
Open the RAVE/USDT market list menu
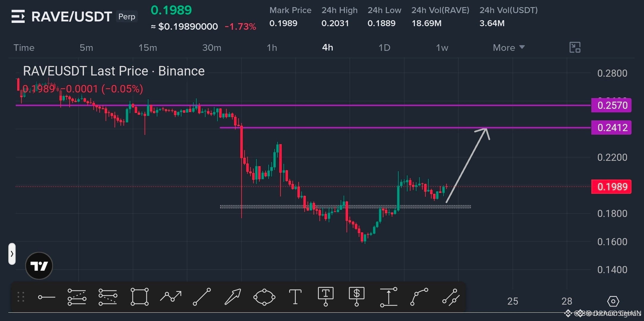(x=18, y=16)
